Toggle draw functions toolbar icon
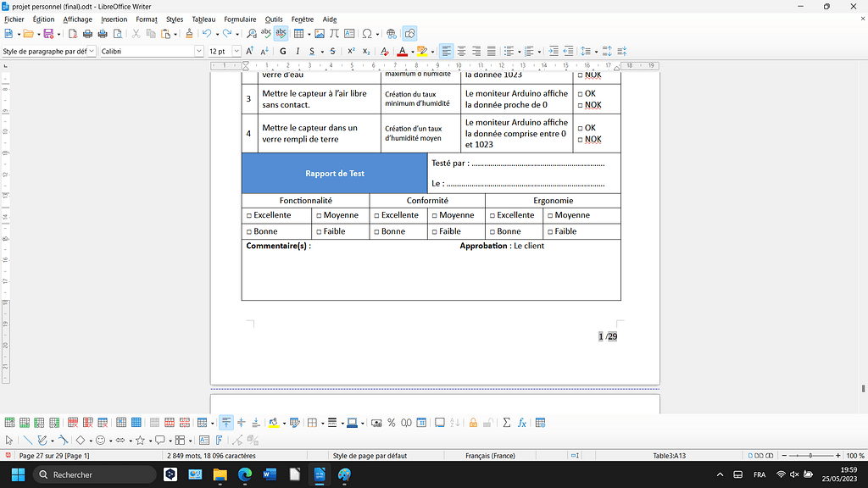The image size is (868, 488). coord(409,34)
